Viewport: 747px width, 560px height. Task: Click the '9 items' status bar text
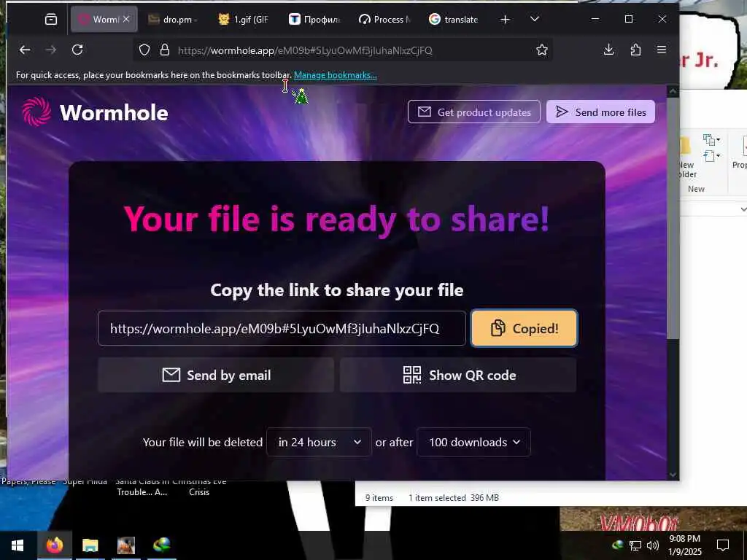click(x=379, y=497)
